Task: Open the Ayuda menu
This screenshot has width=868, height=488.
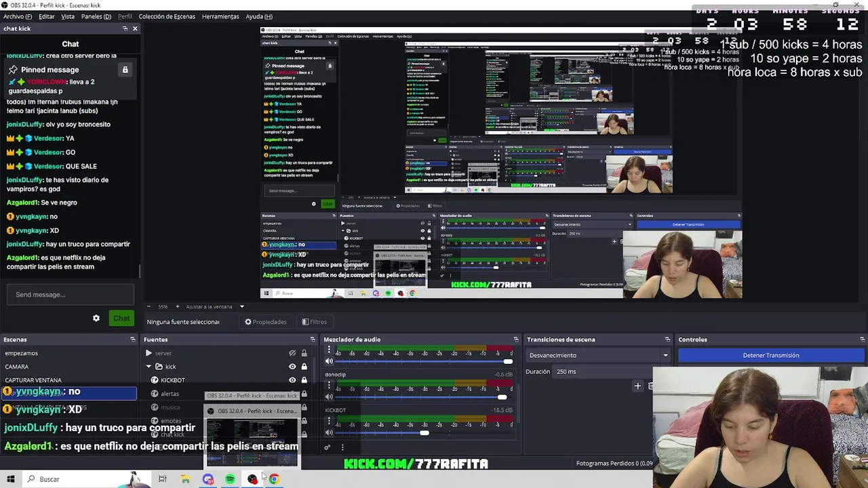Action: coord(259,16)
